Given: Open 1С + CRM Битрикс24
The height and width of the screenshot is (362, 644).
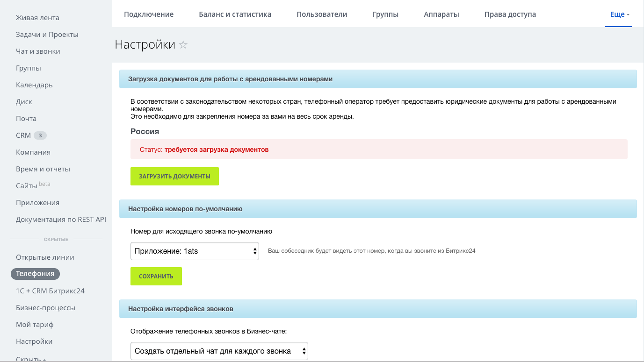Looking at the screenshot, I should point(50,291).
